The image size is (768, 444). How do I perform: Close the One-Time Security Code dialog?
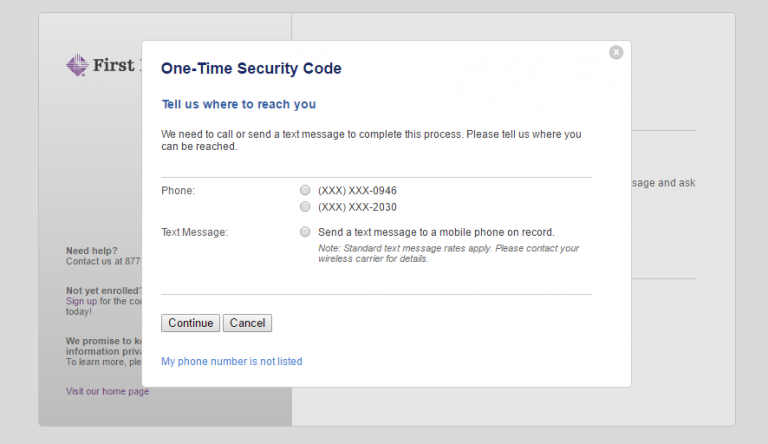coord(616,52)
